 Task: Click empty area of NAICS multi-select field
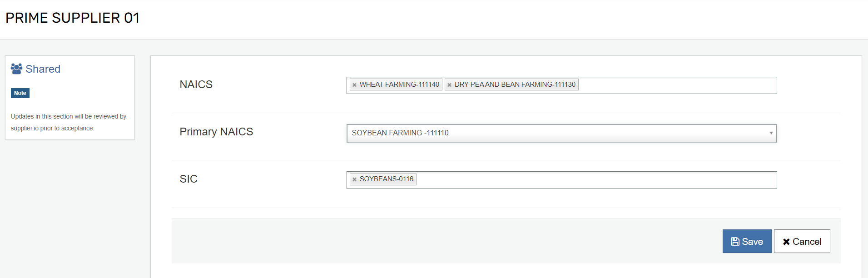click(677, 85)
